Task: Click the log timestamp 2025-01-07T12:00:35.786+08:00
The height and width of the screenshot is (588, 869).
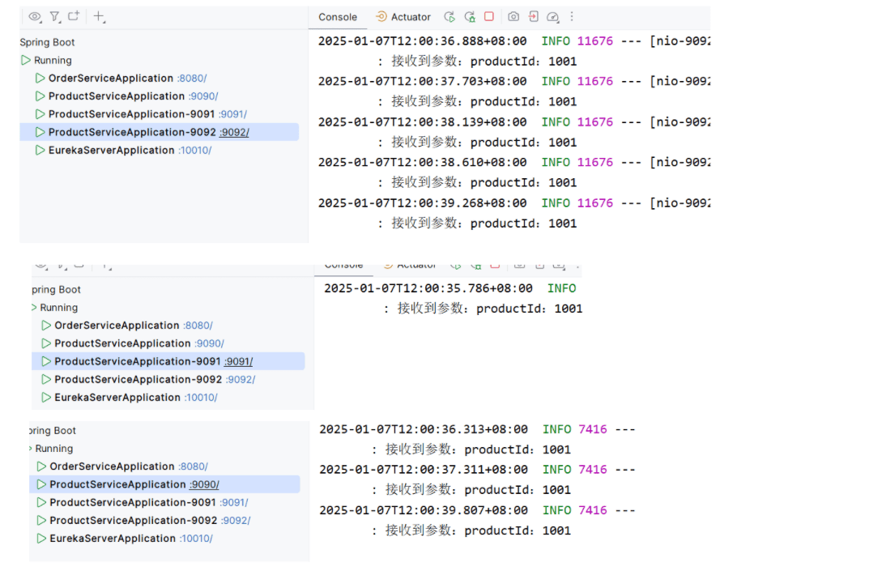Action: point(428,288)
